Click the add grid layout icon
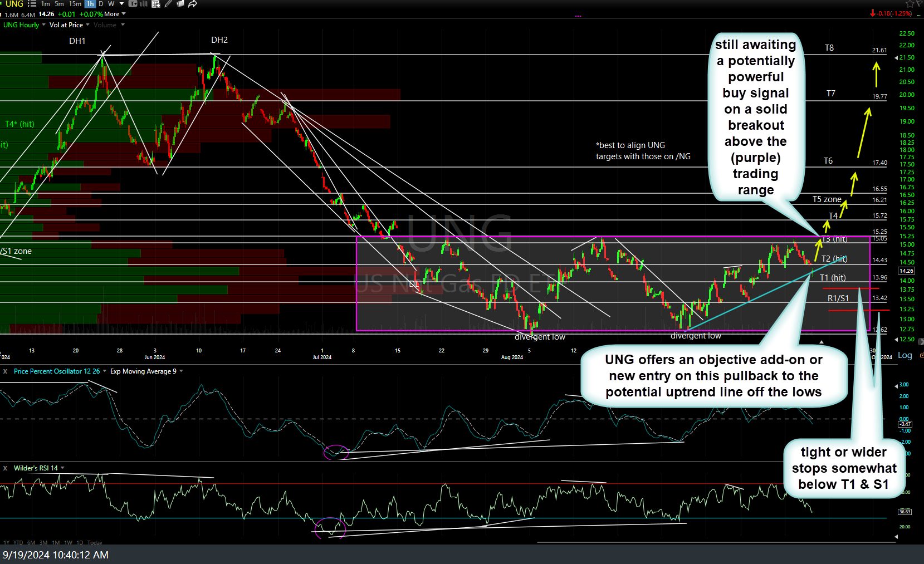The width and height of the screenshot is (924, 564). coord(156,4)
